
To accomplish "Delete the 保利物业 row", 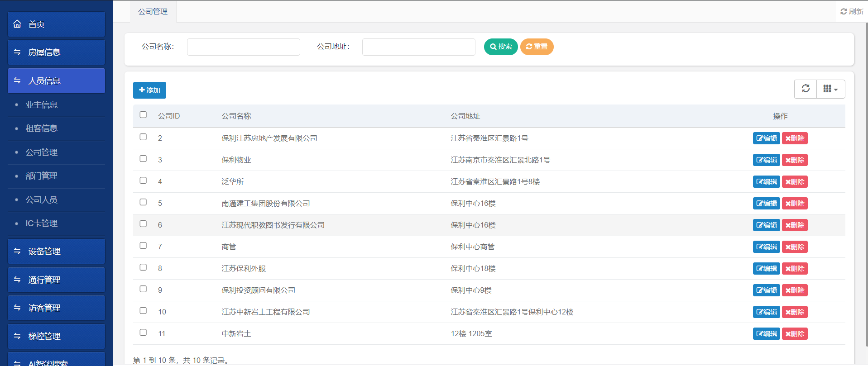I will click(x=795, y=160).
